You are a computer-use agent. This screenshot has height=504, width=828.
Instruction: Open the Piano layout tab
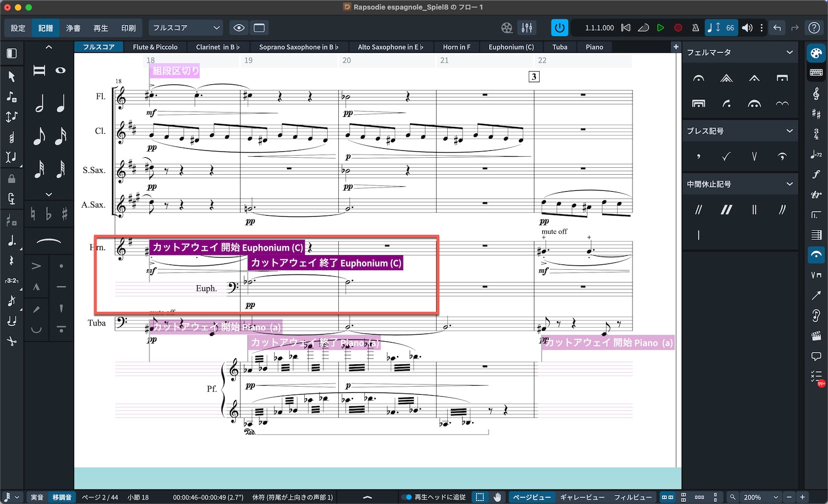(594, 47)
